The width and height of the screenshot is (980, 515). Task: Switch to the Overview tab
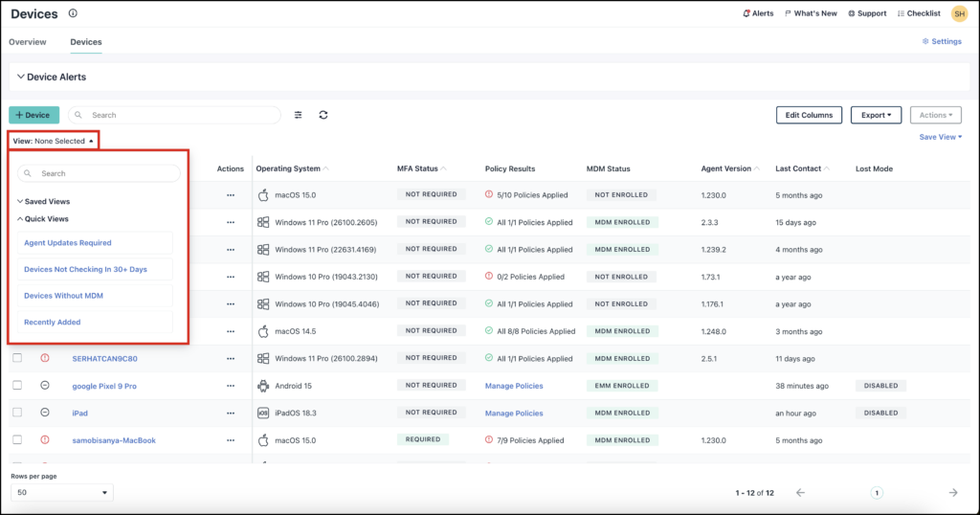28,42
